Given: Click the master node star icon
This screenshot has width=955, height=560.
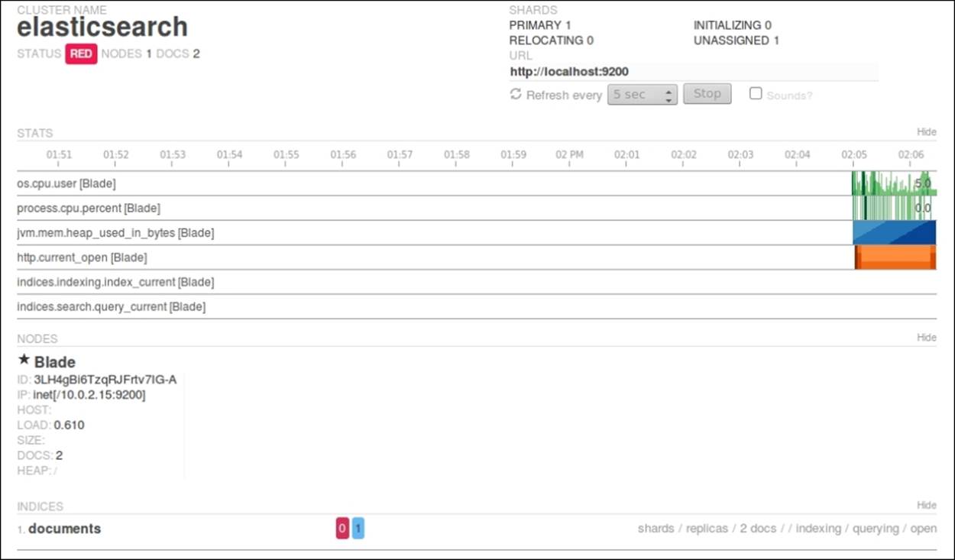Looking at the screenshot, I should tap(24, 360).
